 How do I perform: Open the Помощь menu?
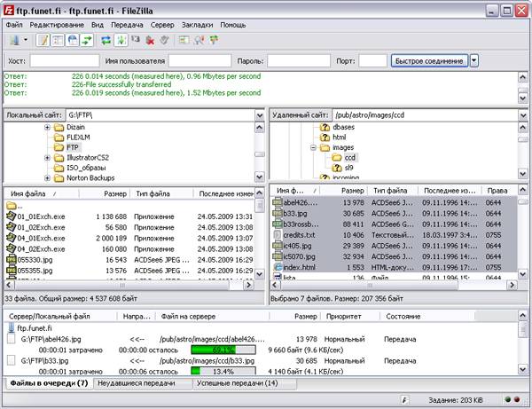232,25
